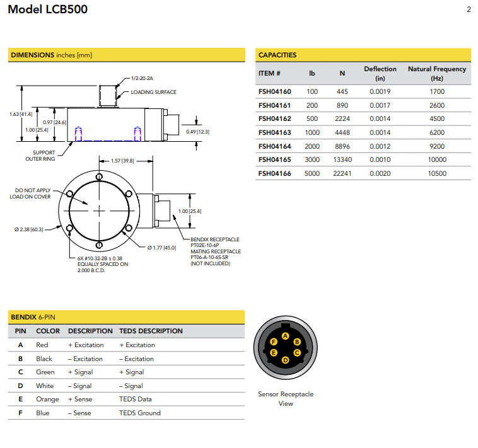Image resolution: width=478 pixels, height=448 pixels.
Task: Click item number FSH04166 in capacities table
Action: click(274, 174)
